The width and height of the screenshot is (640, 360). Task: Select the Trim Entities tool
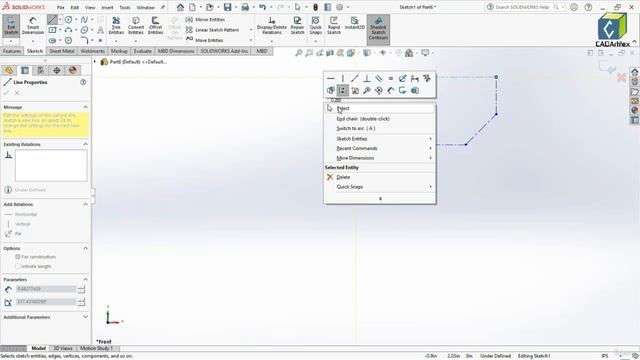pyautogui.click(x=116, y=26)
